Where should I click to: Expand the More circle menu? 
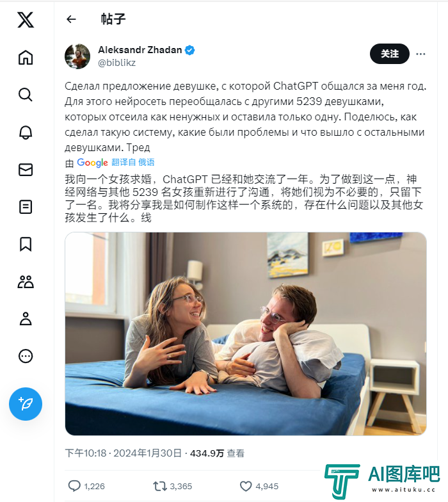(26, 356)
